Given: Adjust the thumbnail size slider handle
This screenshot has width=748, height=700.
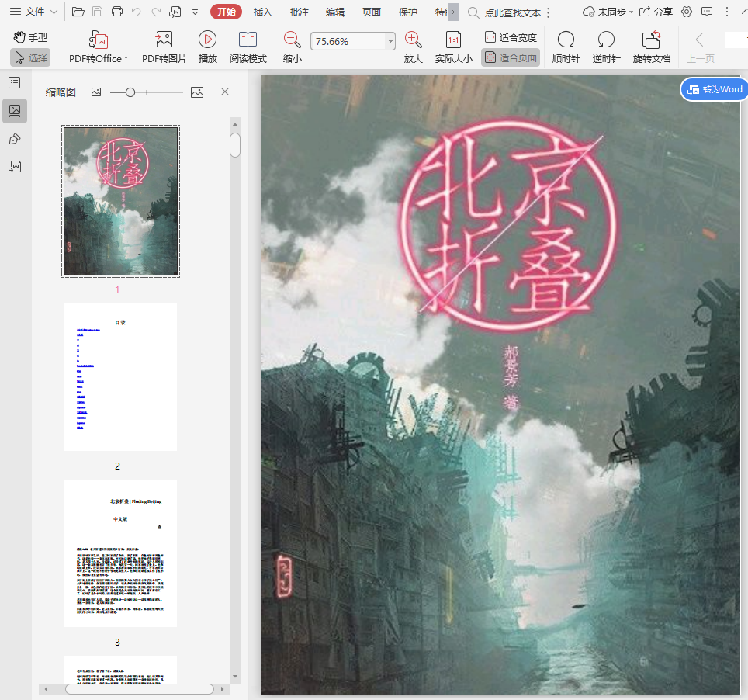Looking at the screenshot, I should (x=130, y=92).
